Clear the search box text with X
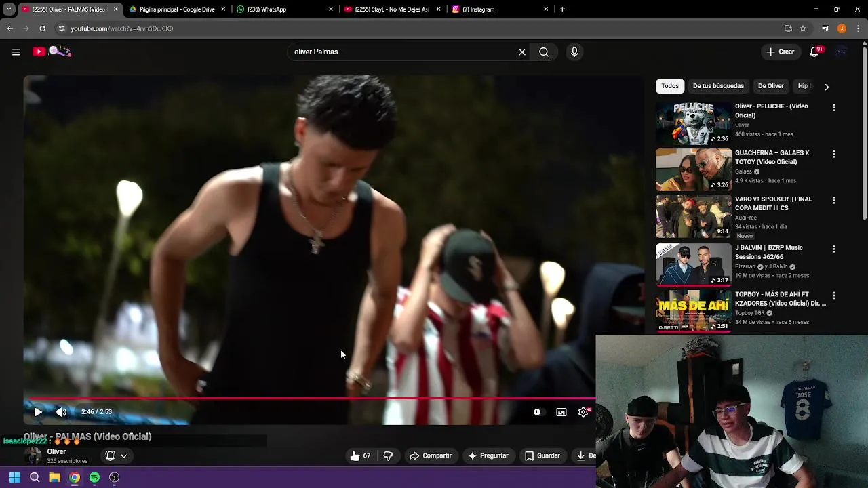Viewport: 868px width, 488px height. pos(522,52)
